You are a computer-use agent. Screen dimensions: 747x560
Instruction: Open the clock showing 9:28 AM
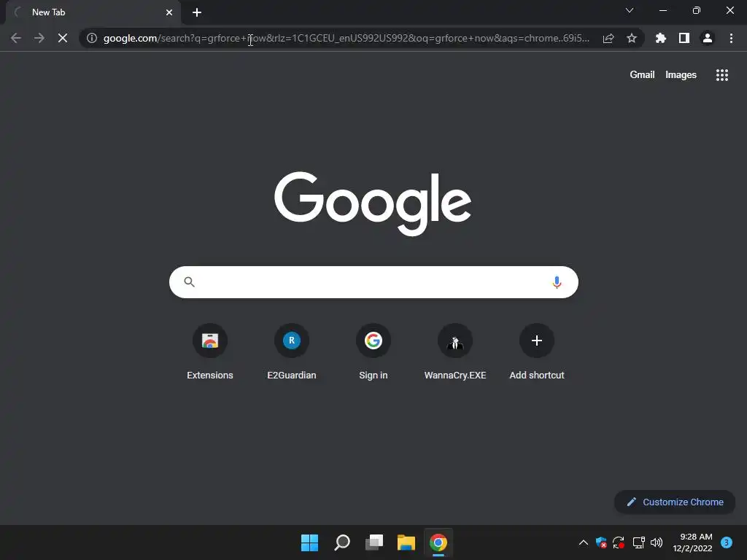click(693, 542)
